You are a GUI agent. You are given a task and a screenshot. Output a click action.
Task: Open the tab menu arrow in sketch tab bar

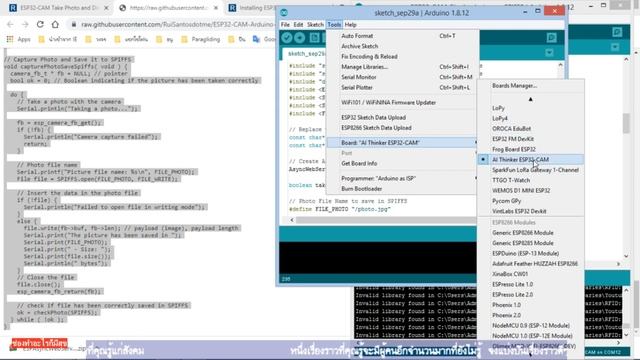tap(549, 53)
